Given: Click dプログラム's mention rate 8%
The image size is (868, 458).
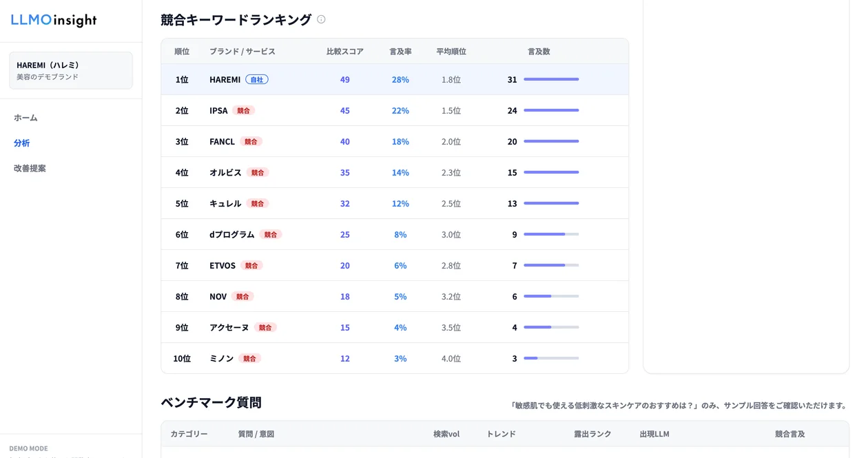Looking at the screenshot, I should click(x=400, y=234).
